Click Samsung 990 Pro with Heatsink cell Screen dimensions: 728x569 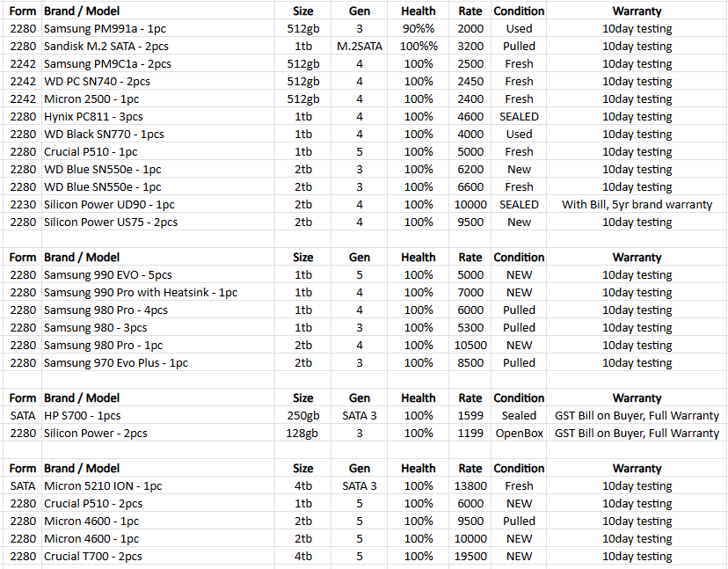coord(141,292)
